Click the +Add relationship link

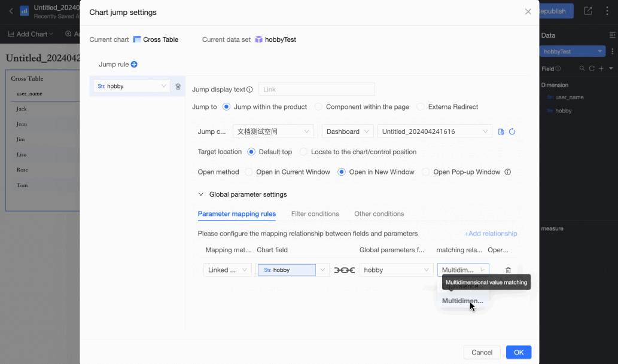[x=491, y=234]
